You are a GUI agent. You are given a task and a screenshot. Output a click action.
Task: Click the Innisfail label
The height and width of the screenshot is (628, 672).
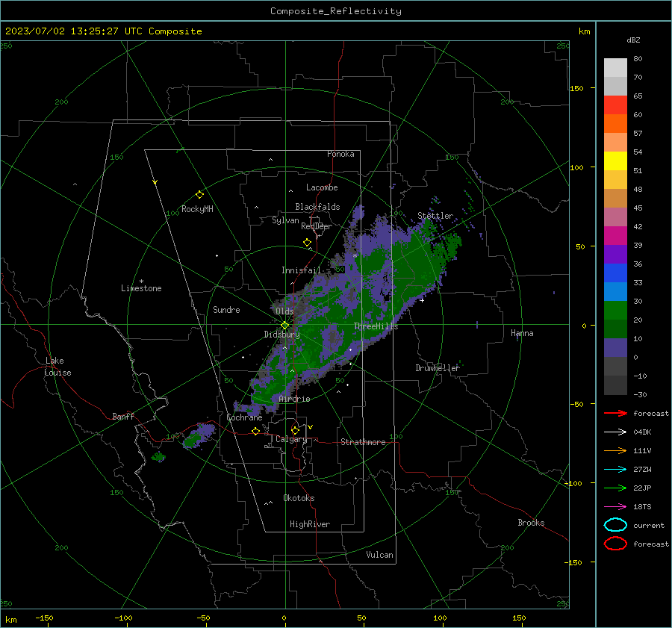(301, 270)
